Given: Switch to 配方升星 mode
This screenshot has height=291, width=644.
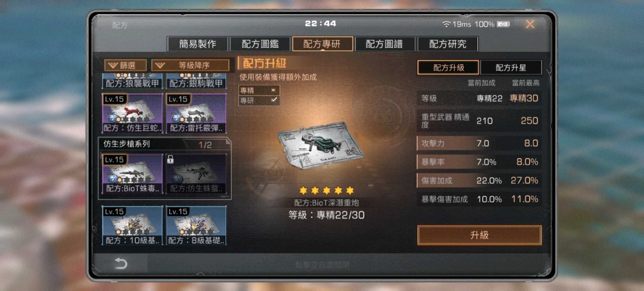Looking at the screenshot, I should pyautogui.click(x=511, y=67).
